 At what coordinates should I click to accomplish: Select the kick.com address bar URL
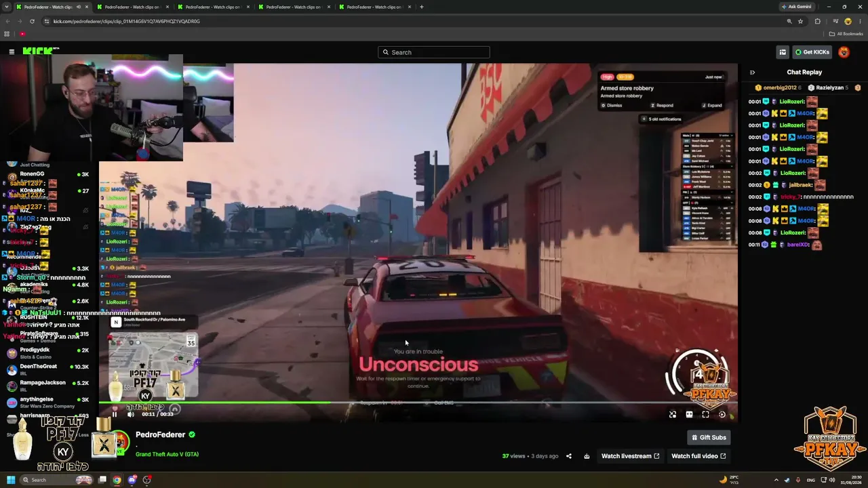point(127,21)
